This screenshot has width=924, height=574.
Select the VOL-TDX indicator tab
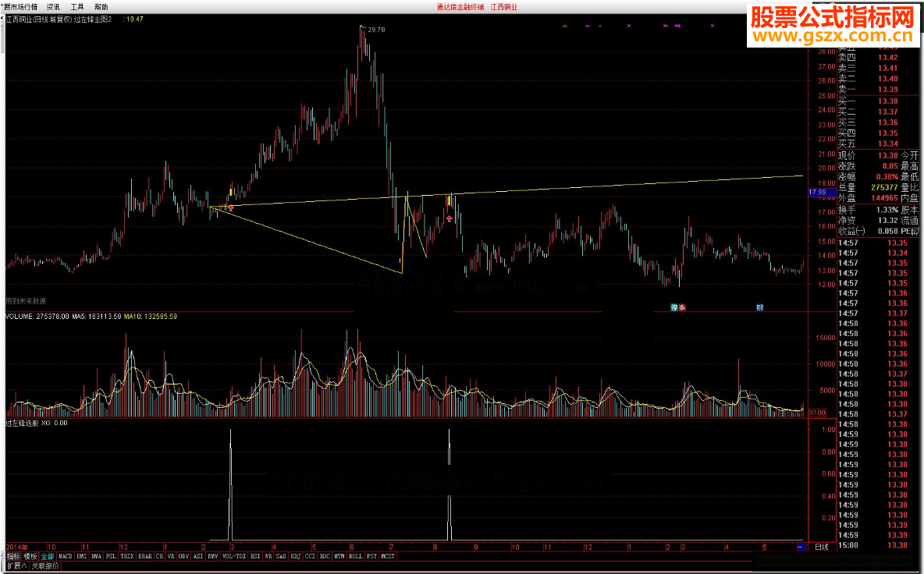pyautogui.click(x=235, y=556)
